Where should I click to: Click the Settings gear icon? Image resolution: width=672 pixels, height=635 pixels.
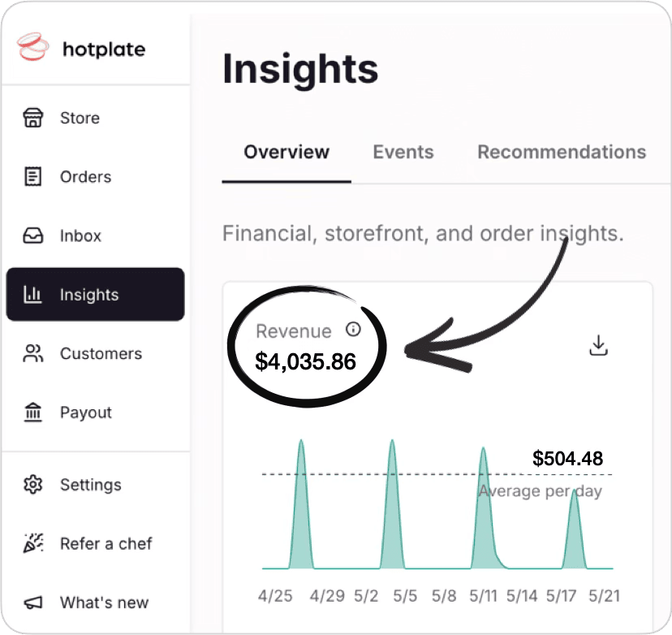pos(32,485)
